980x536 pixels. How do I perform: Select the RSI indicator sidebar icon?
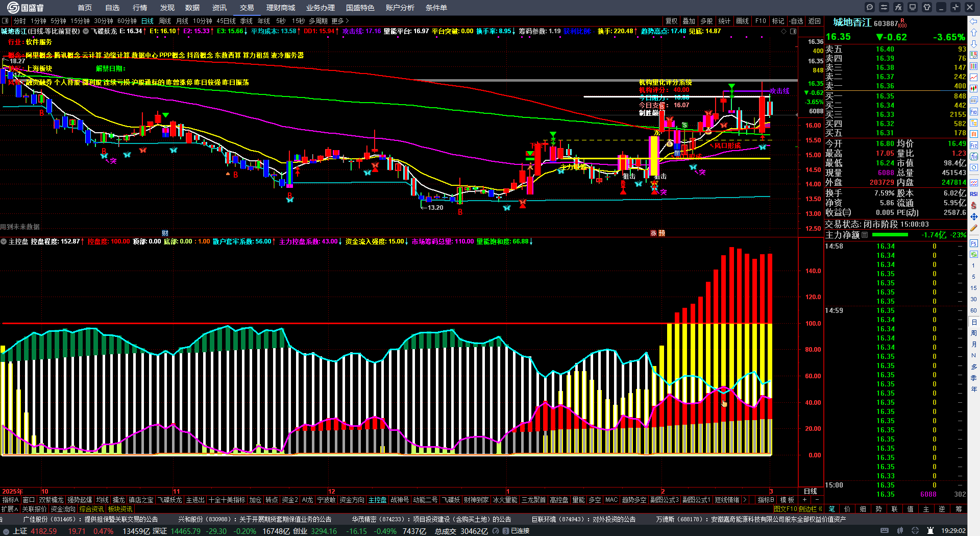974,194
